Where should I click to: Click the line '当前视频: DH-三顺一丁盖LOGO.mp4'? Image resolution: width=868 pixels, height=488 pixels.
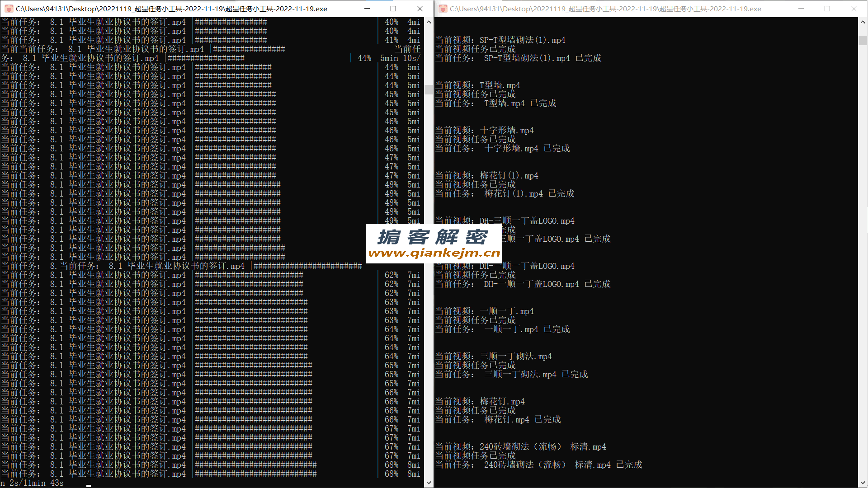[505, 221]
